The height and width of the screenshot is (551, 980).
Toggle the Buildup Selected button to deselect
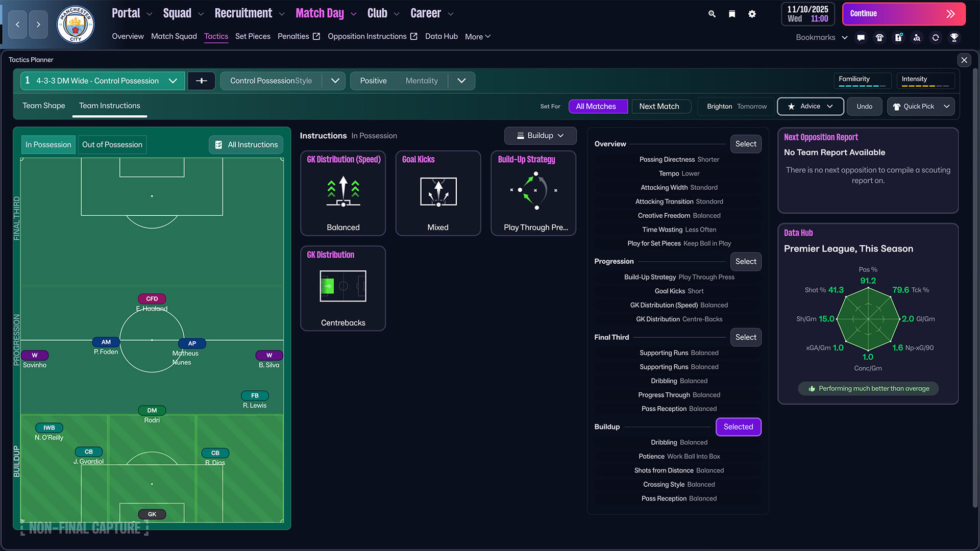tap(738, 427)
